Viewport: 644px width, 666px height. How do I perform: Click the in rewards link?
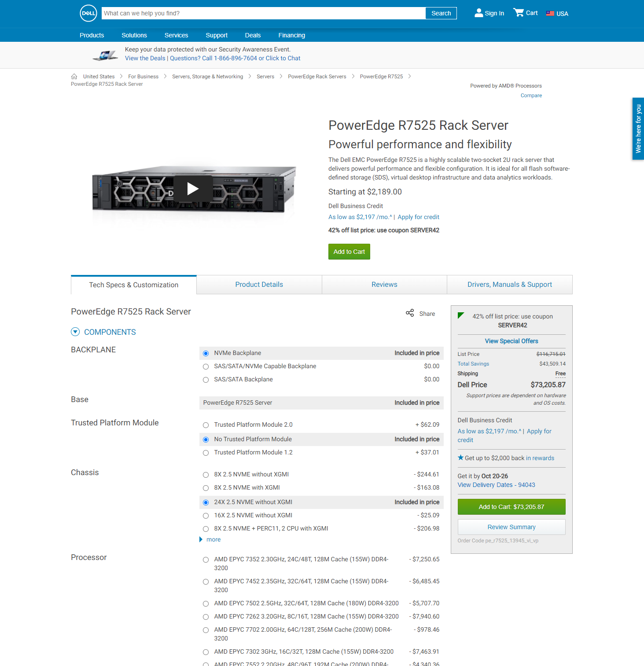(540, 458)
